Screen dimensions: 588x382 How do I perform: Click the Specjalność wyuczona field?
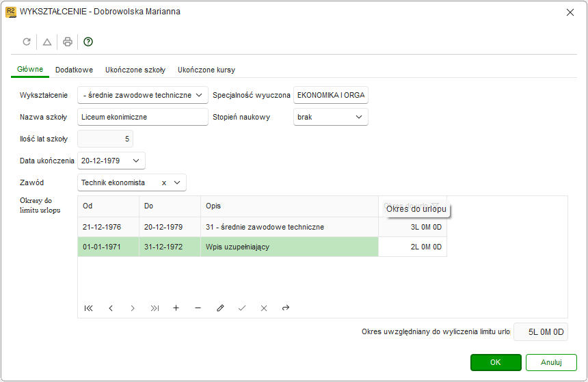[x=330, y=95]
